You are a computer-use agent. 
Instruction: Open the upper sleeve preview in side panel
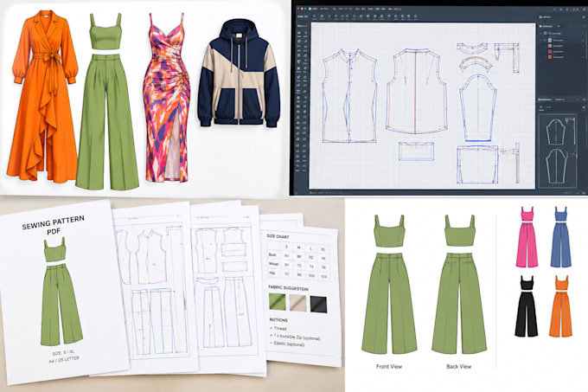tap(556, 132)
